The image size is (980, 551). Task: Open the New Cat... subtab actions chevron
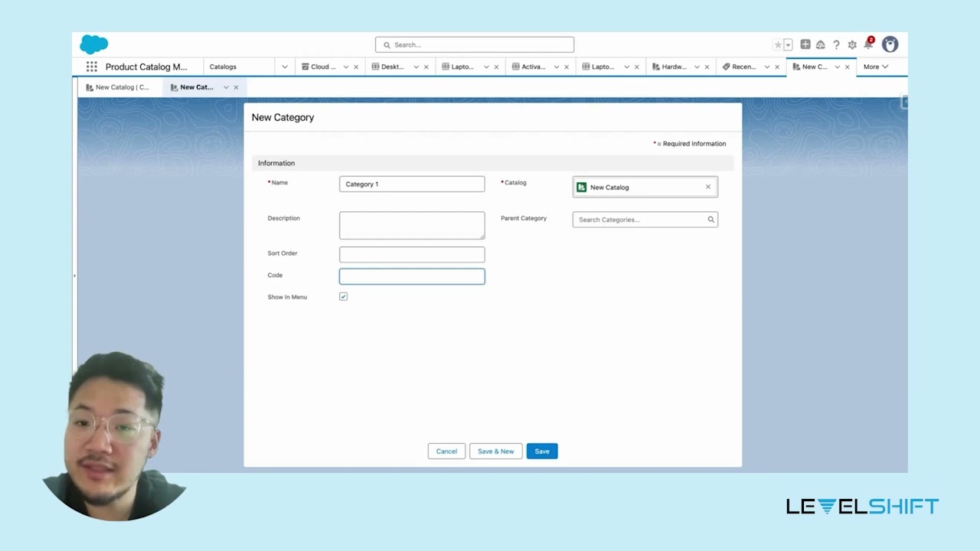(226, 87)
